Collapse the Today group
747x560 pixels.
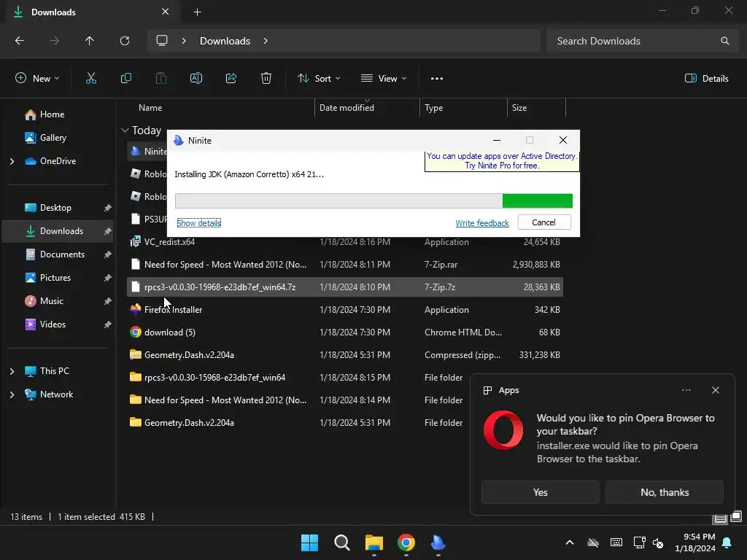tap(125, 131)
